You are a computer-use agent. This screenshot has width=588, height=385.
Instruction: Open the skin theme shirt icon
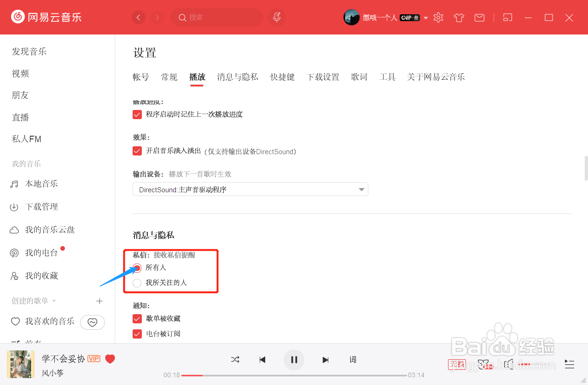(x=459, y=17)
